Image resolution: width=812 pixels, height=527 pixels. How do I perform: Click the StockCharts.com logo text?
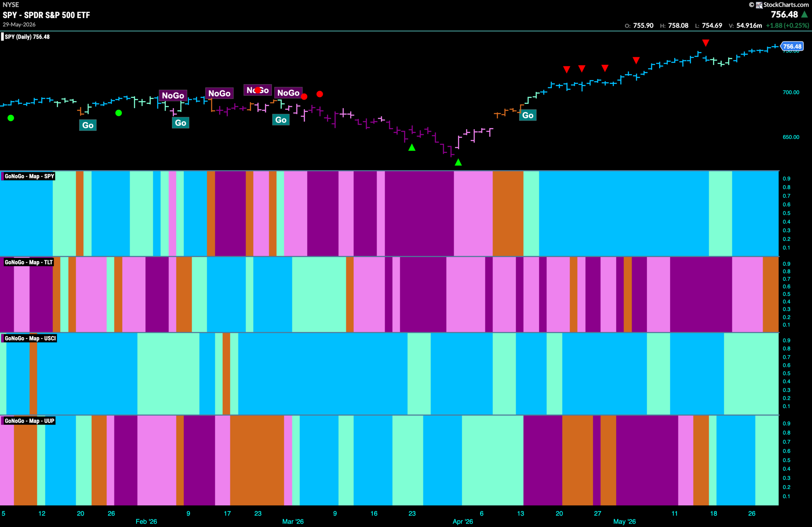(786, 4)
